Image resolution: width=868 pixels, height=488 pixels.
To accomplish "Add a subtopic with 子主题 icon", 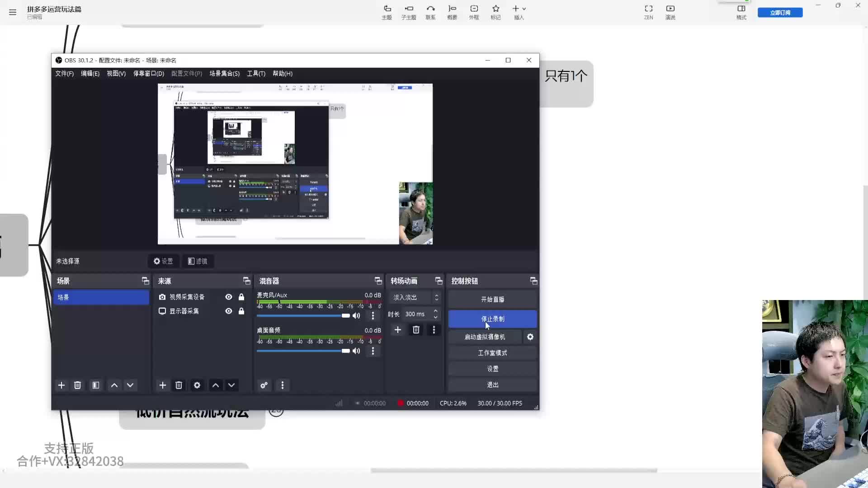I will click(x=409, y=12).
